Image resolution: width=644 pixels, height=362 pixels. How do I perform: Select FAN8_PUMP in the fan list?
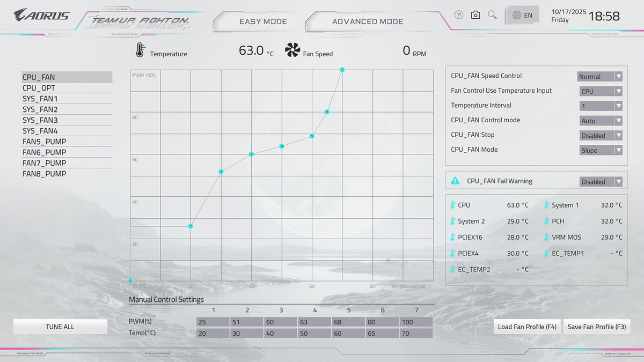pos(67,174)
